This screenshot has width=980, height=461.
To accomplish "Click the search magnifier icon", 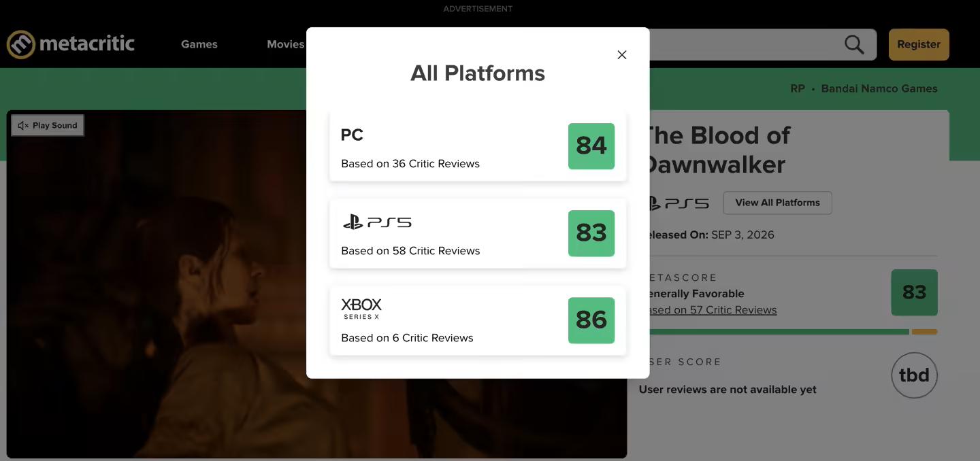I will tap(854, 44).
